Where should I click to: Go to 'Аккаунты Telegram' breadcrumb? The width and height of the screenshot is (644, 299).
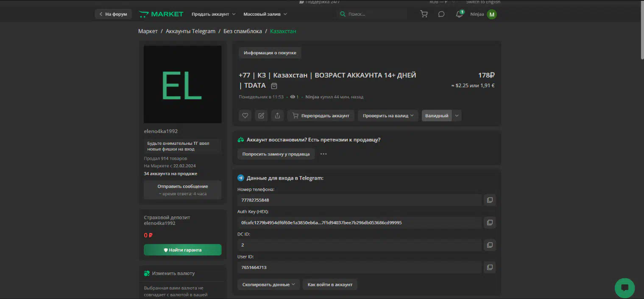tap(190, 31)
